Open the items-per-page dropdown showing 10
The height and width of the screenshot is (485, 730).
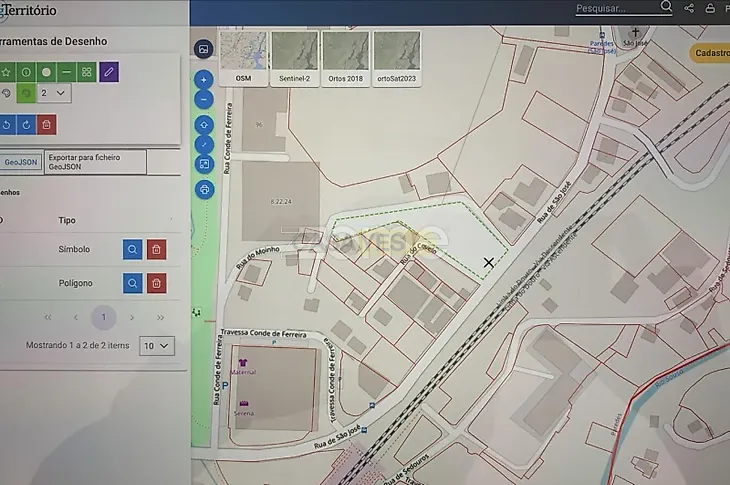click(x=157, y=346)
